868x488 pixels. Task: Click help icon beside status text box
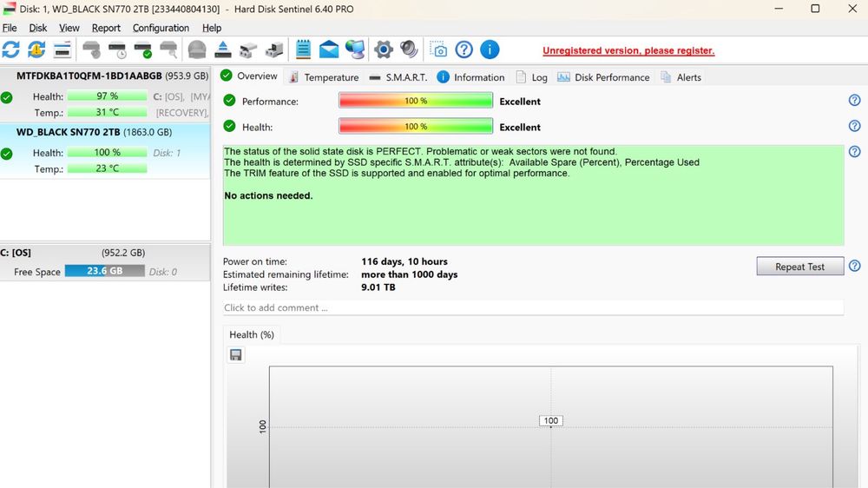coord(855,151)
